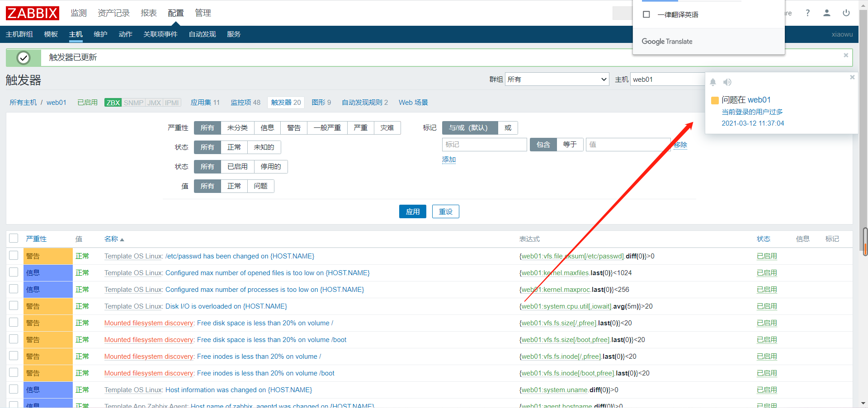Click the blue Apply filter button

click(x=412, y=211)
